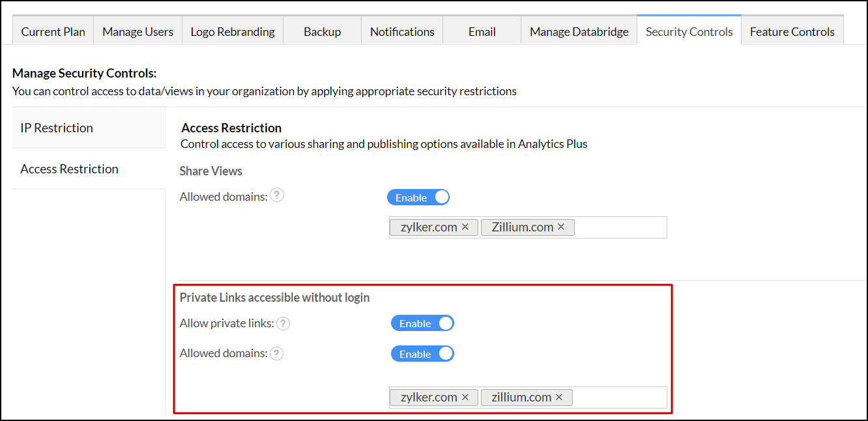
Task: Switch to the Feature Controls tab
Action: [792, 31]
